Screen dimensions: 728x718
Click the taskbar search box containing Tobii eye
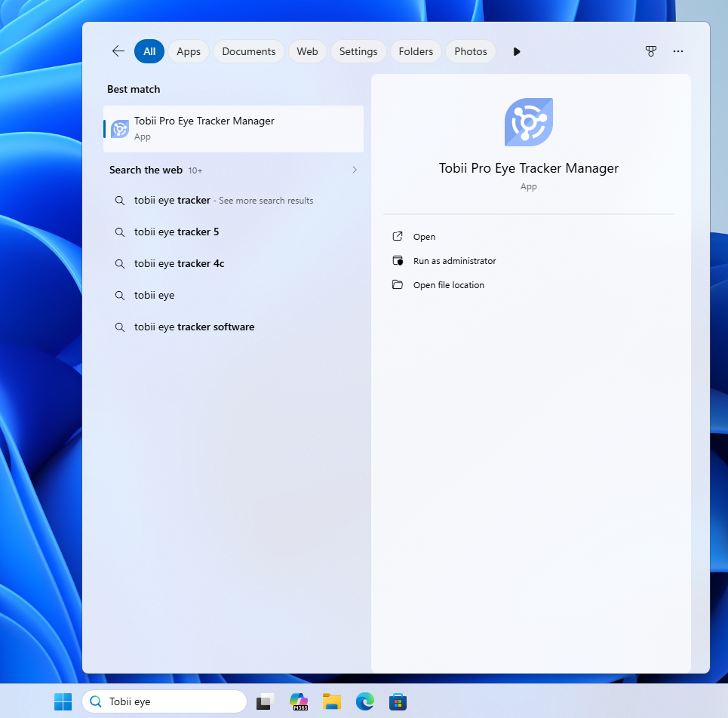click(164, 701)
